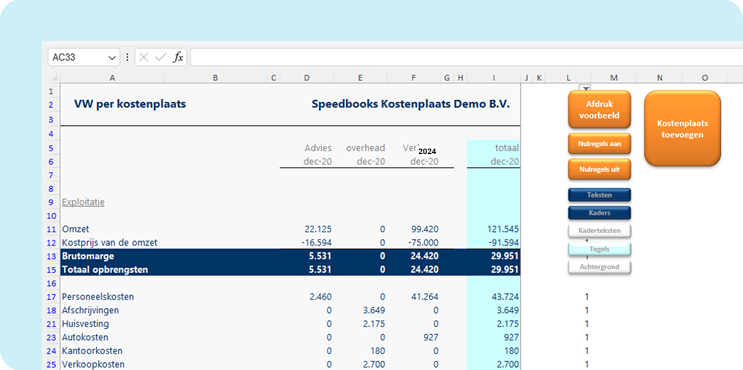Click the Cancel (X) icon in formula bar

pos(145,57)
